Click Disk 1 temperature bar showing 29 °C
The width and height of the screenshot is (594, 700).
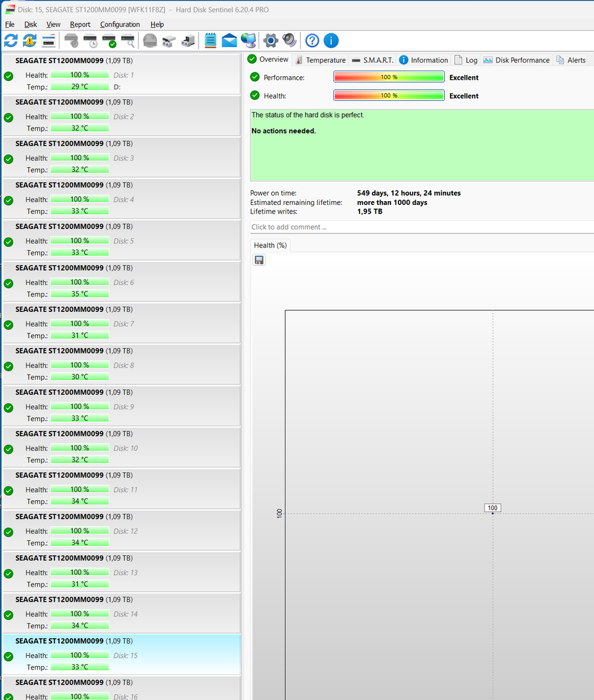pyautogui.click(x=80, y=87)
